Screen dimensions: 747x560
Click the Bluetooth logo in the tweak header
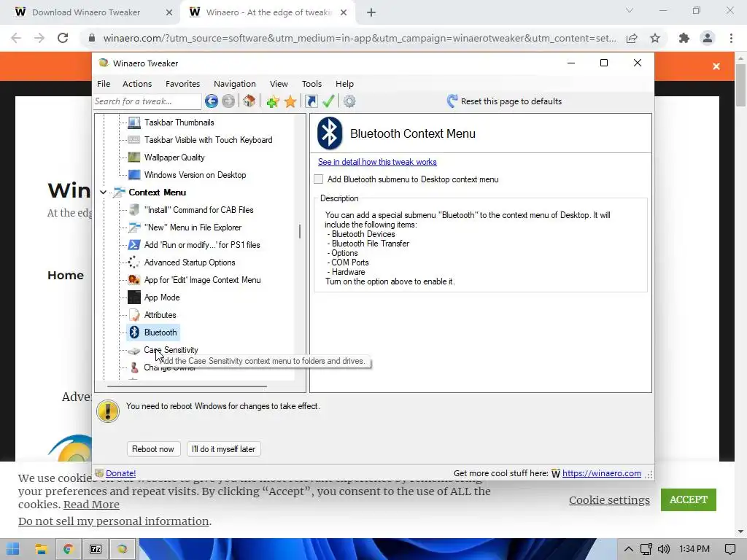point(330,133)
